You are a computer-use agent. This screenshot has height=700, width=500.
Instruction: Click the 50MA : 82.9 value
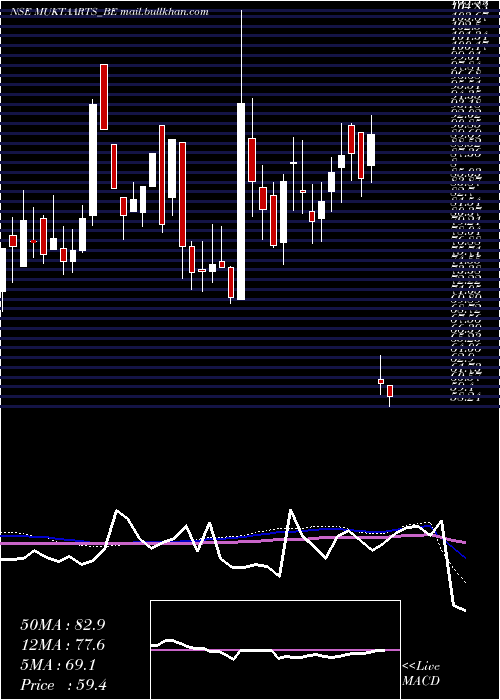coord(62,625)
